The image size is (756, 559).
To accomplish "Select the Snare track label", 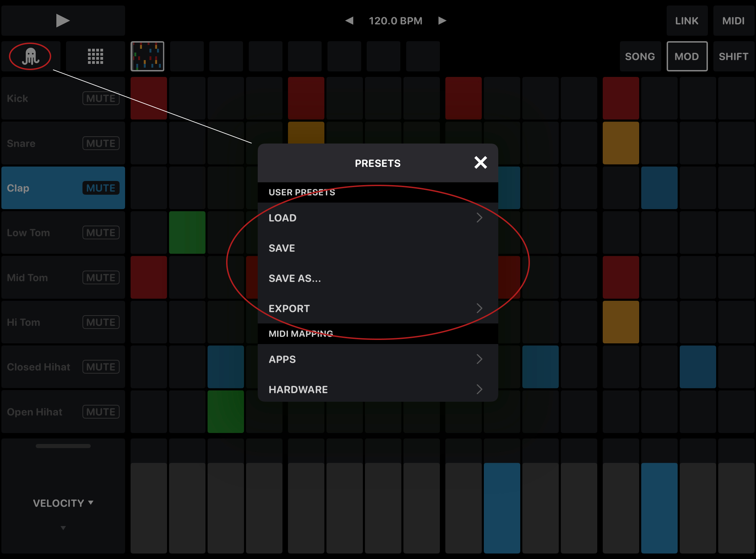I will pos(21,143).
